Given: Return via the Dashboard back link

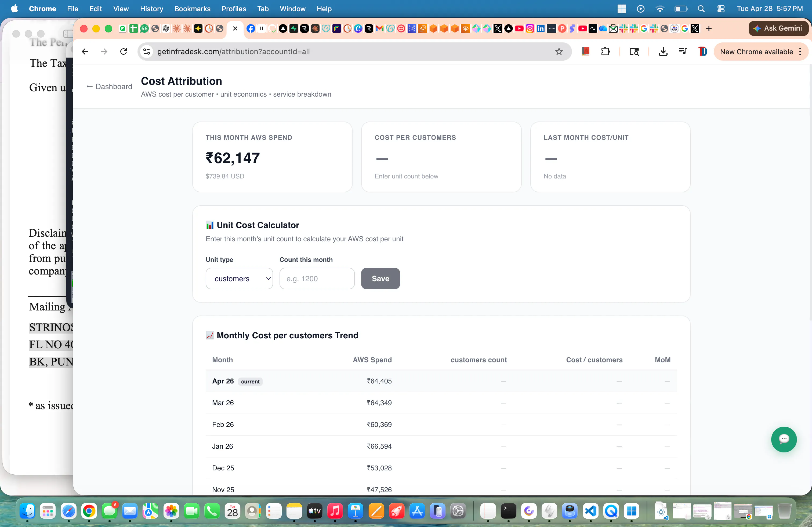Looking at the screenshot, I should 109,87.
